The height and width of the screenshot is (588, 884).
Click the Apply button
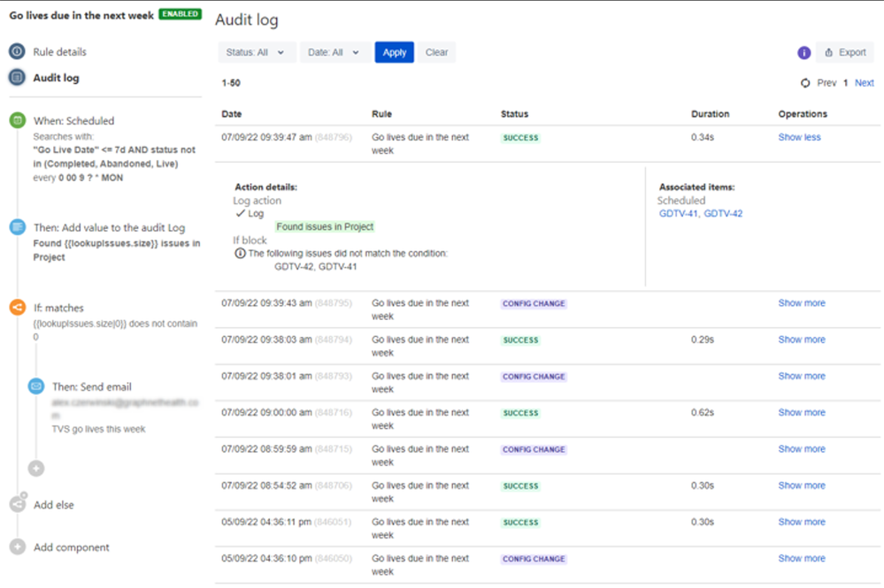click(x=394, y=52)
